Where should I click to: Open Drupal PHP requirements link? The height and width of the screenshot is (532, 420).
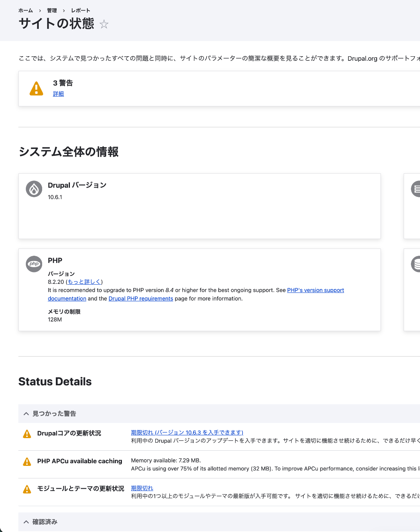click(x=141, y=299)
